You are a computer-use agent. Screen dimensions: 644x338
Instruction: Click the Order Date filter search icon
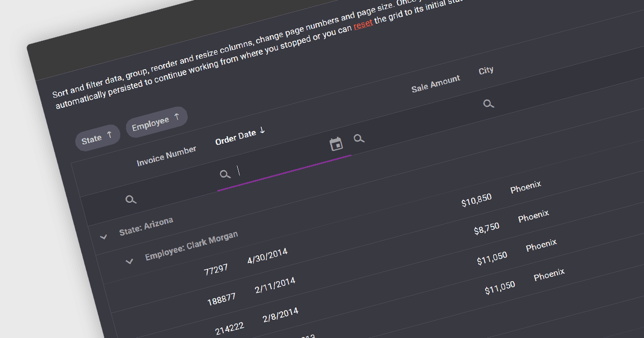coord(225,174)
